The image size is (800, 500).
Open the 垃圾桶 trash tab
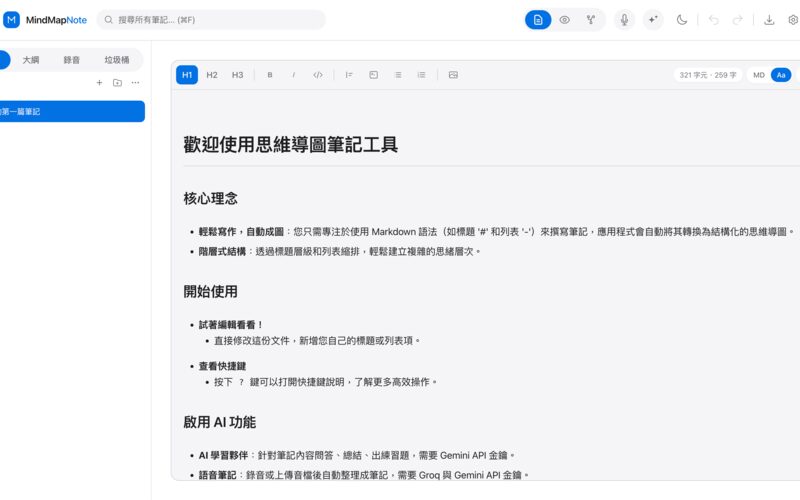click(117, 60)
